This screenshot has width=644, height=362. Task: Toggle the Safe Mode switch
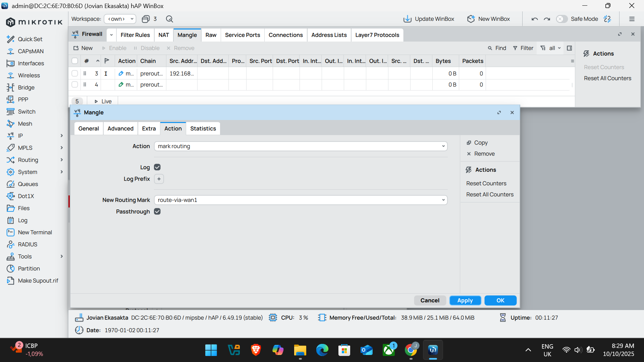(x=561, y=19)
